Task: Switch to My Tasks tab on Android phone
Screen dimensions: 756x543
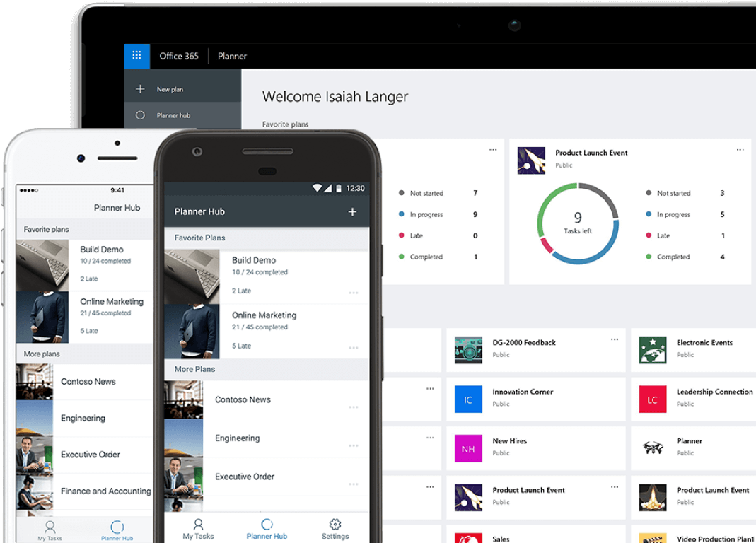Action: coord(198,529)
